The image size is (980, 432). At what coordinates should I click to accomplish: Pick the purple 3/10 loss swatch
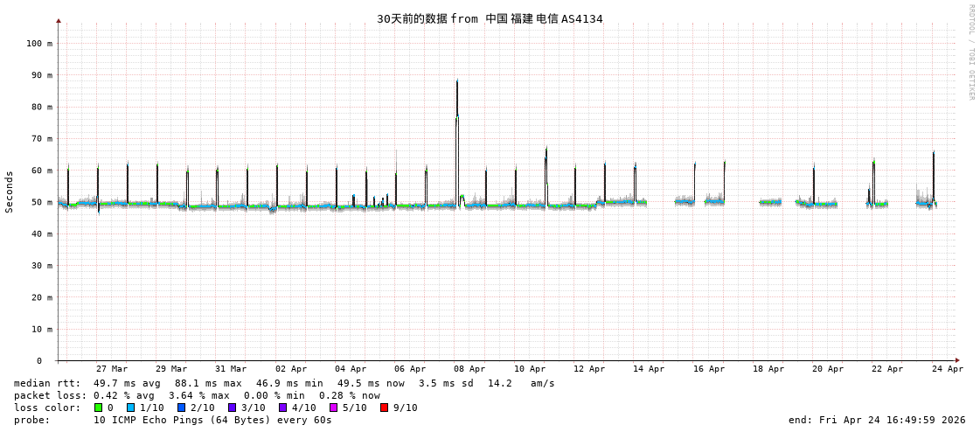click(x=232, y=408)
